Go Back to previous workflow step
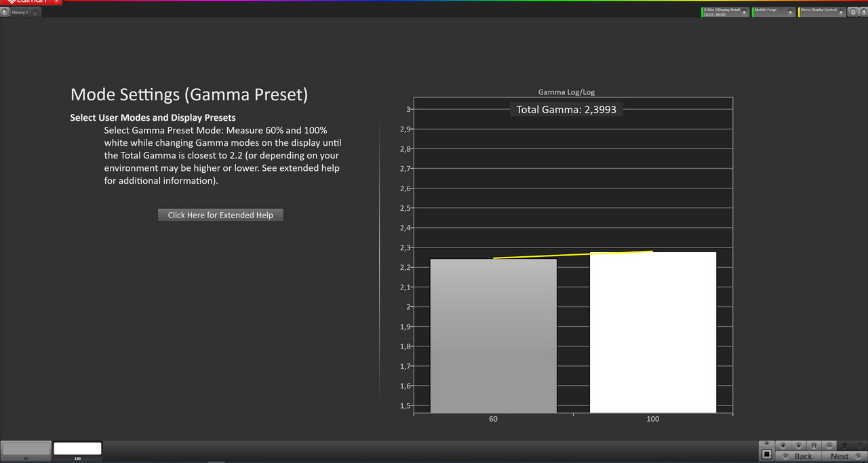This screenshot has height=463, width=868. click(797, 456)
